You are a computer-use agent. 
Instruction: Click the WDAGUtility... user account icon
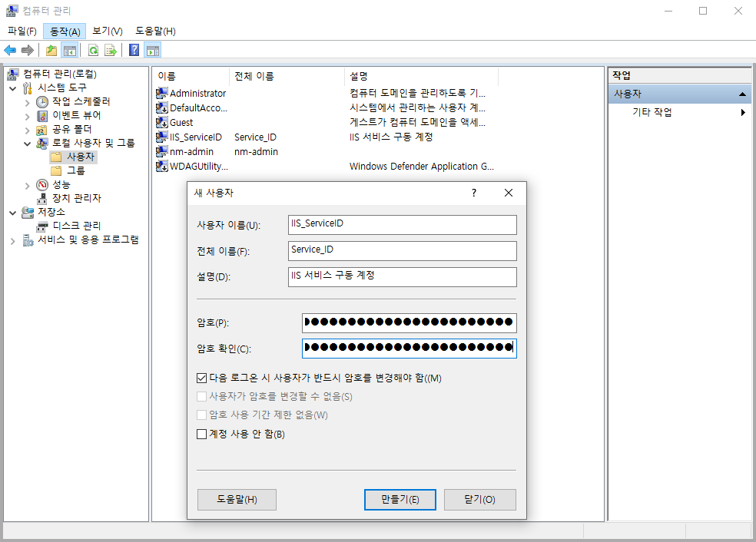162,167
